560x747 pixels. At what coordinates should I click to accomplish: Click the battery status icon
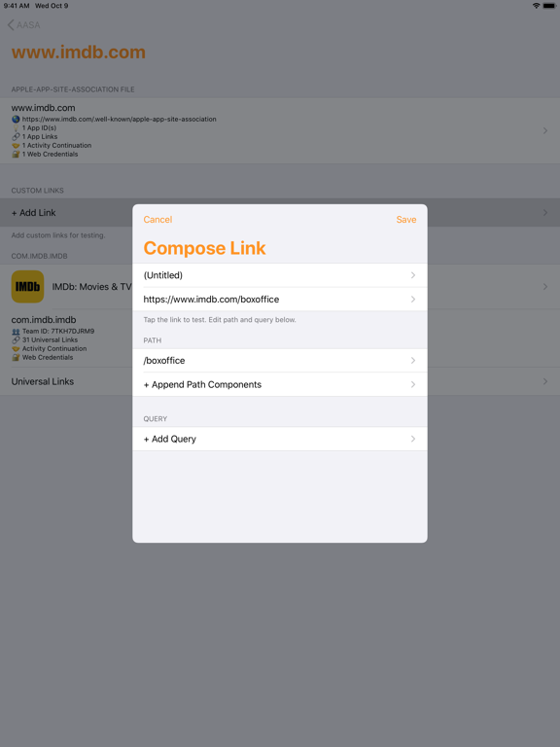click(x=549, y=6)
